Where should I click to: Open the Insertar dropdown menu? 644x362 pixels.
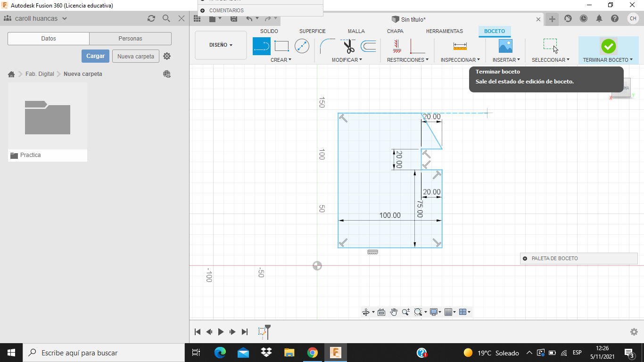coord(506,60)
